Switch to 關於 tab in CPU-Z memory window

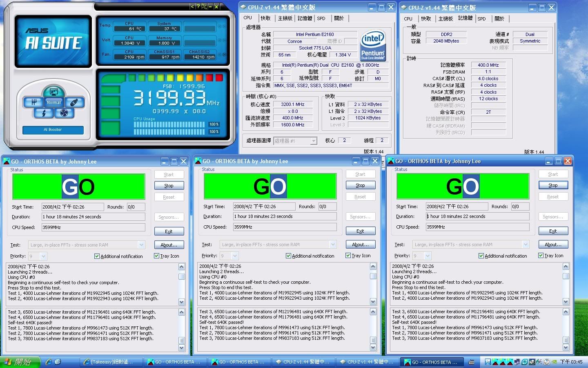pyautogui.click(x=499, y=19)
